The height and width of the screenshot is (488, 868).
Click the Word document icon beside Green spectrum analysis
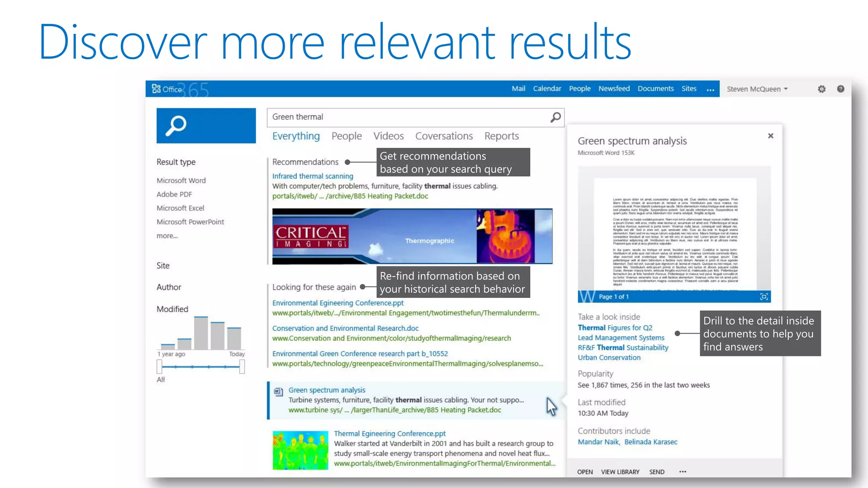coord(278,391)
